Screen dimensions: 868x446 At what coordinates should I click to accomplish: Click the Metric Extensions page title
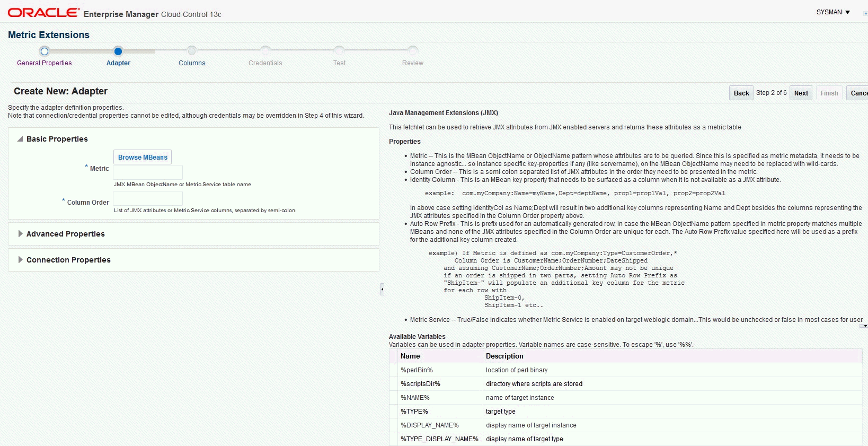49,35
